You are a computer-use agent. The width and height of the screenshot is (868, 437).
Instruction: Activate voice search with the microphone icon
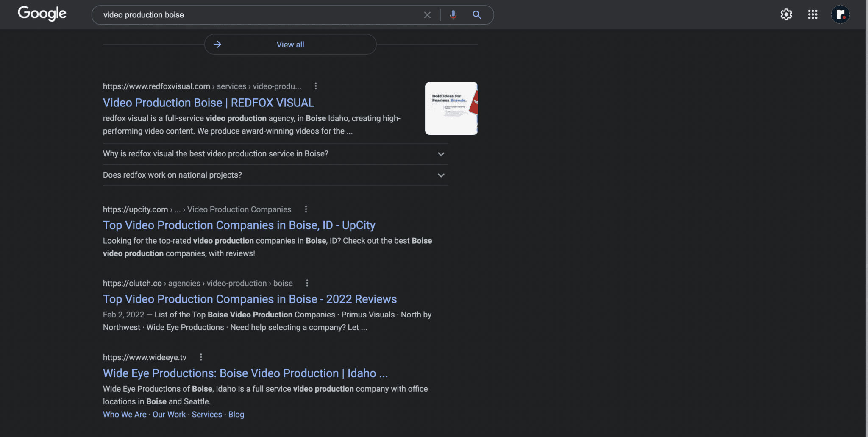click(453, 14)
